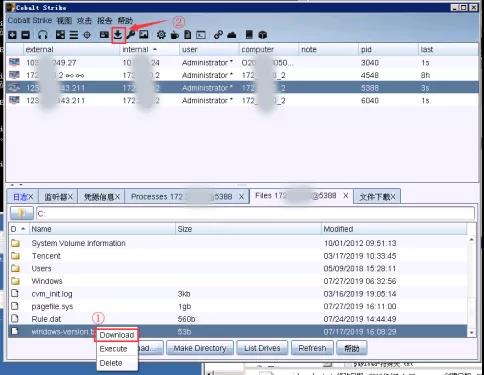Sort sessions by the internal column header

click(x=149, y=49)
